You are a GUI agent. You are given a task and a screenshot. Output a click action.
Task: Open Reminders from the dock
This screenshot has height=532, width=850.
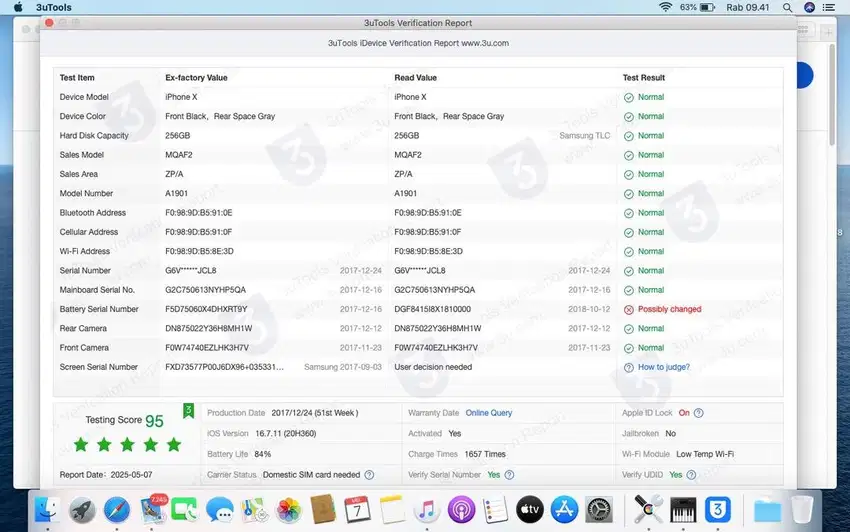[x=495, y=510]
